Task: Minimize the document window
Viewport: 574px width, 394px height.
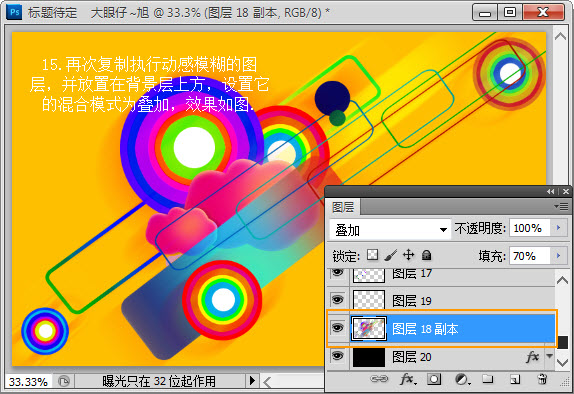Action: [485, 12]
